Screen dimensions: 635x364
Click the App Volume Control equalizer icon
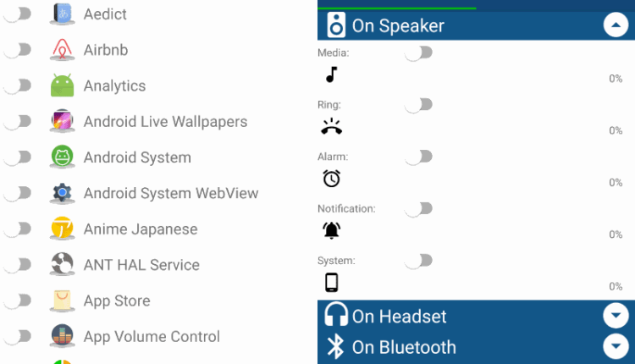coord(62,336)
